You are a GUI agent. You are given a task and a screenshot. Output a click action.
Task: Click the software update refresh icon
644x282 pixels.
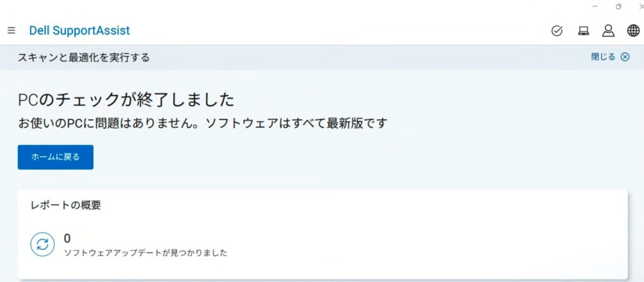tap(42, 245)
